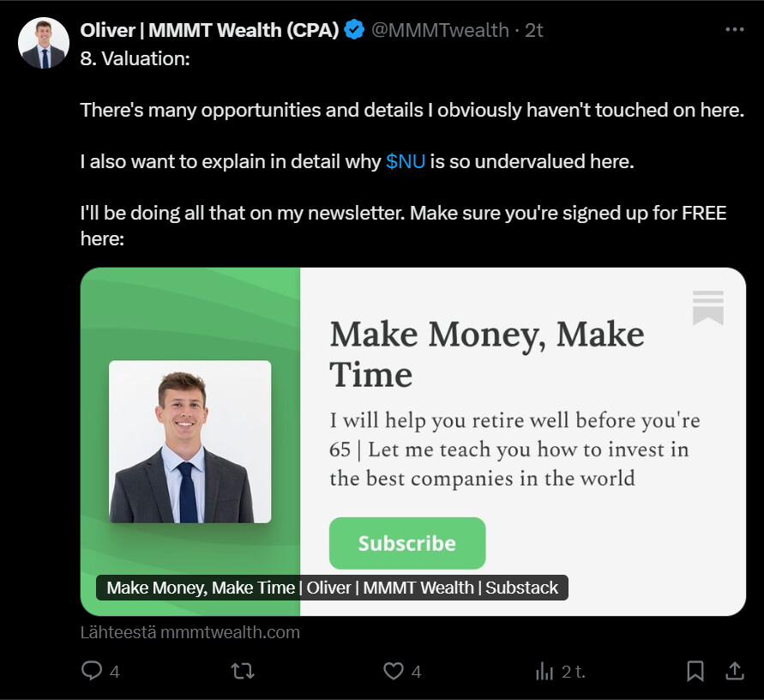
Task: Open Oliver's profile avatar picture
Action: coord(44,43)
